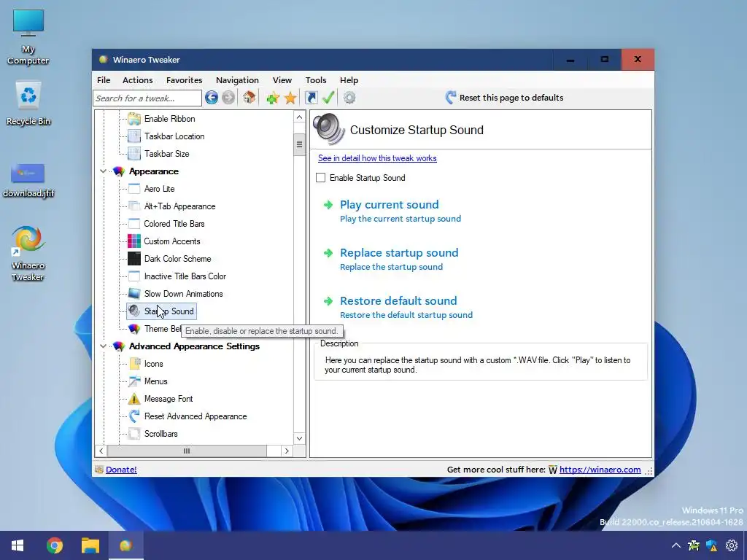Click Play current sound link
This screenshot has height=560, width=747.
[x=390, y=205]
